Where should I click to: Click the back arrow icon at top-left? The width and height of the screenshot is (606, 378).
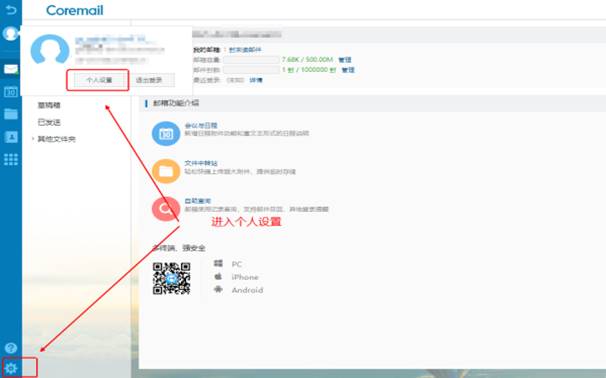click(11, 10)
